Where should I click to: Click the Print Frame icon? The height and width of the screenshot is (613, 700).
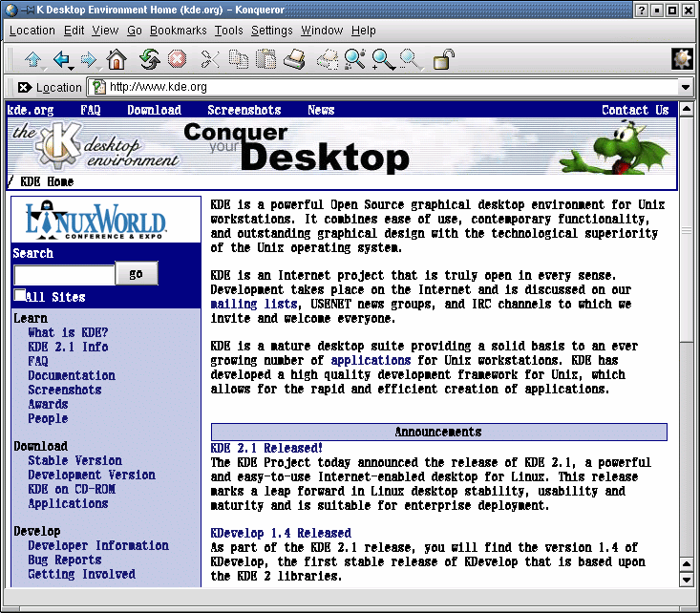pos(328,59)
